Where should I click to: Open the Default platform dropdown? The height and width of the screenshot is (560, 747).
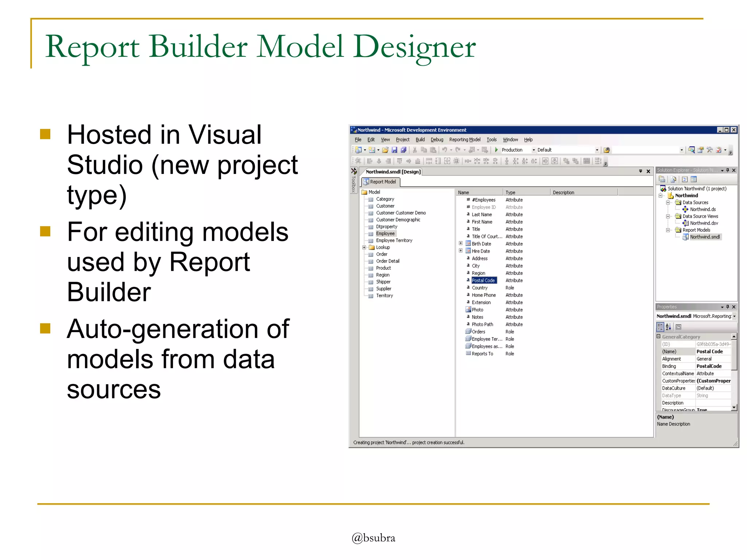tap(597, 150)
